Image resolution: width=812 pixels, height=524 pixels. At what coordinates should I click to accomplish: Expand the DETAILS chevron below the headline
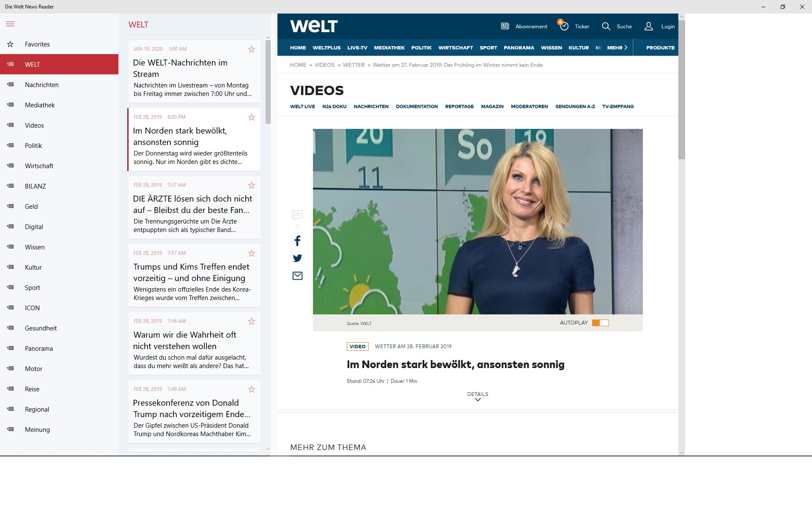477,400
